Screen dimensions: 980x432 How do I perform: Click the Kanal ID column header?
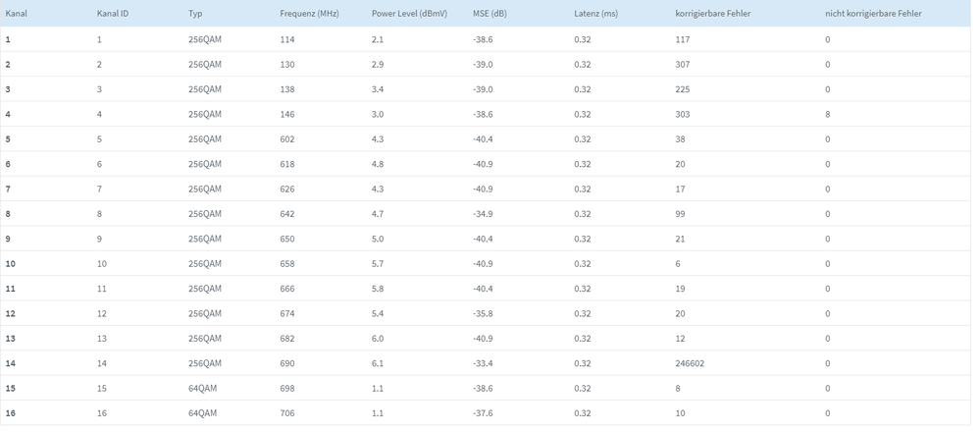(x=113, y=14)
